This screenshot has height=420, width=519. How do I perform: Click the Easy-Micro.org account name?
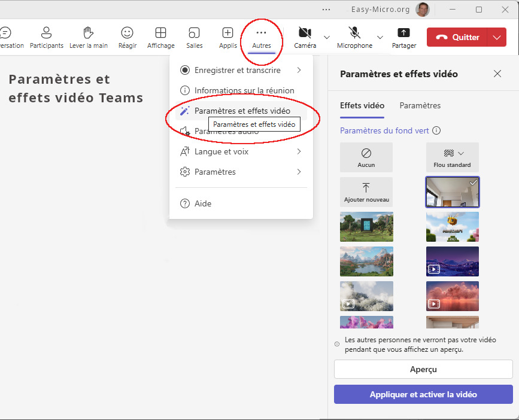tap(380, 9)
